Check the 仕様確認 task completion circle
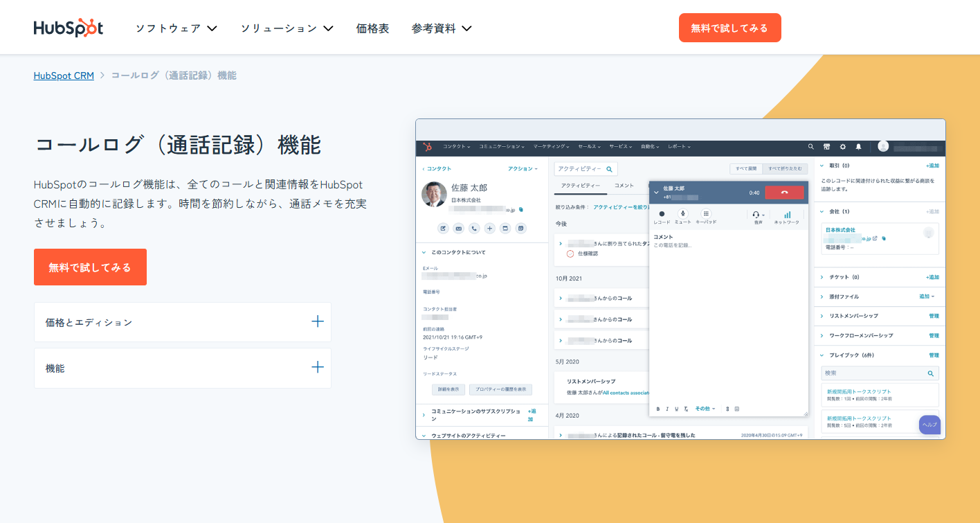Image resolution: width=980 pixels, height=523 pixels. (x=570, y=254)
